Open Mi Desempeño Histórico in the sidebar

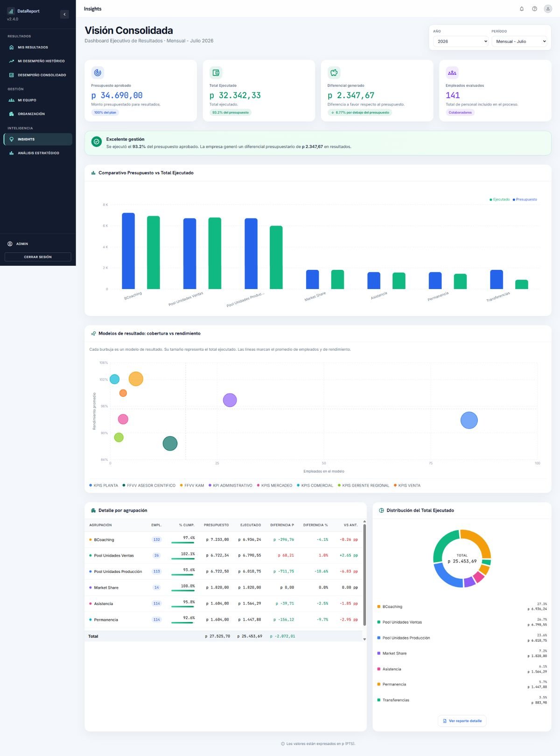[38, 61]
